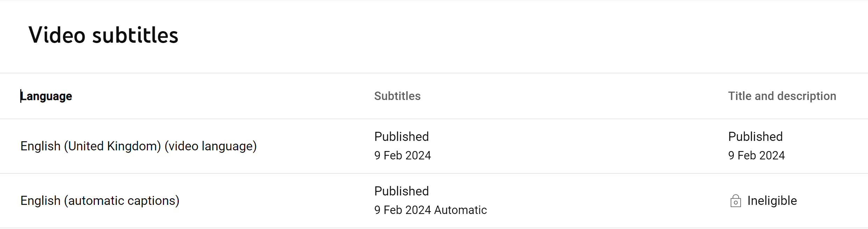Click the Title and description column header
The image size is (868, 229).
tap(782, 96)
